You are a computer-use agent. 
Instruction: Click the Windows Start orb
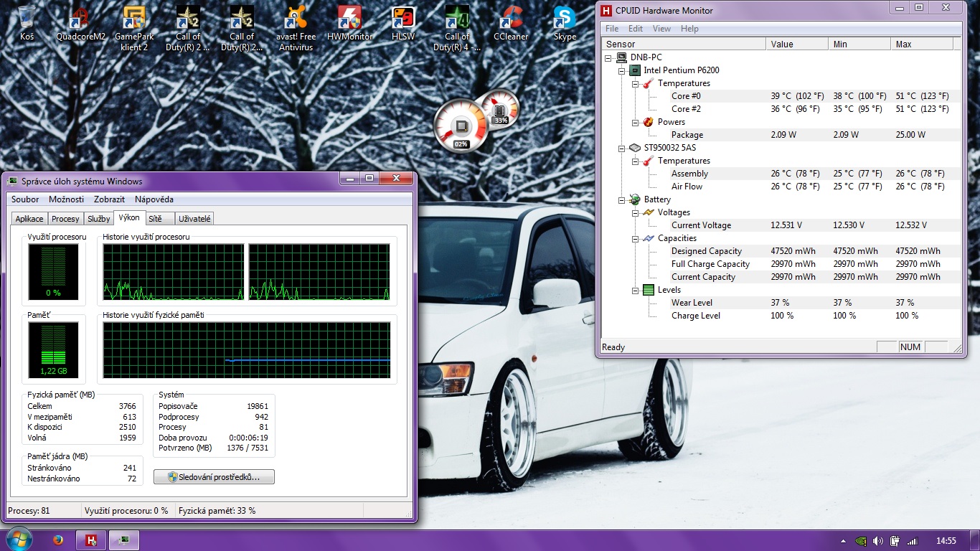[18, 539]
